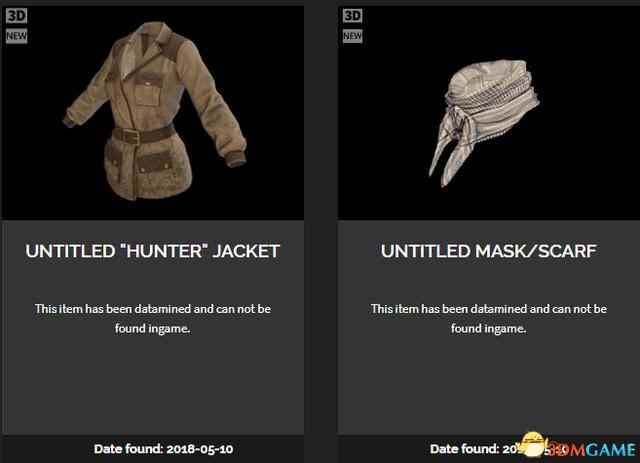The image size is (640, 463).
Task: Click the 3DMGAME watermark logo text
Action: pyautogui.click(x=592, y=450)
